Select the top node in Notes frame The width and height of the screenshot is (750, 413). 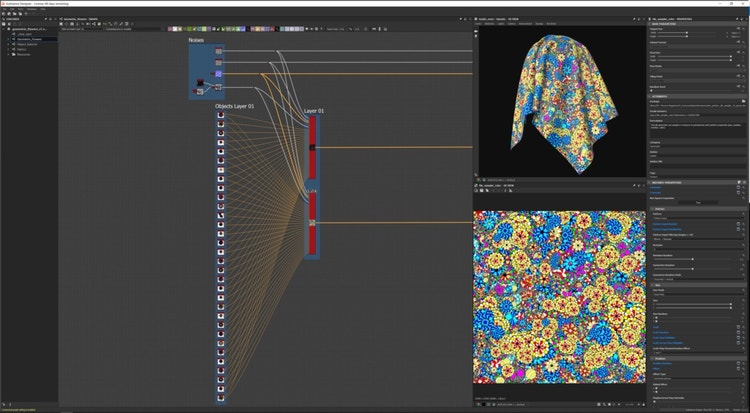pos(218,51)
